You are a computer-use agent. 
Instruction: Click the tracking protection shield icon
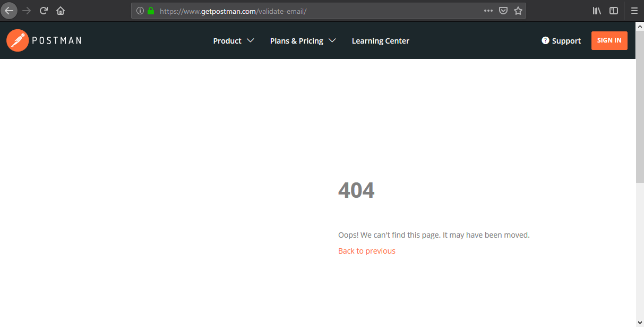(503, 10)
